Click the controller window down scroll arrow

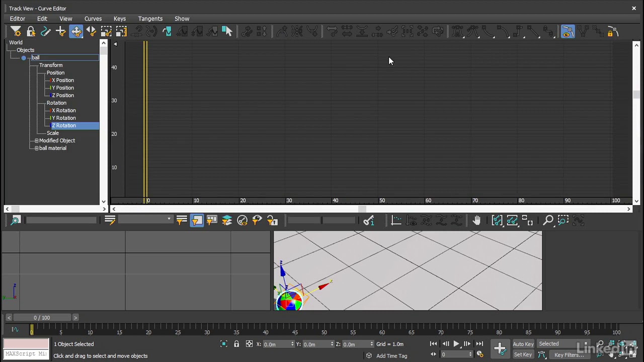click(x=104, y=202)
